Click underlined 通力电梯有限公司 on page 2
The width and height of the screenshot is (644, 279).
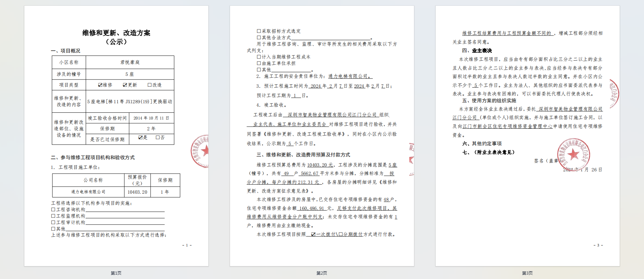[x=350, y=77]
